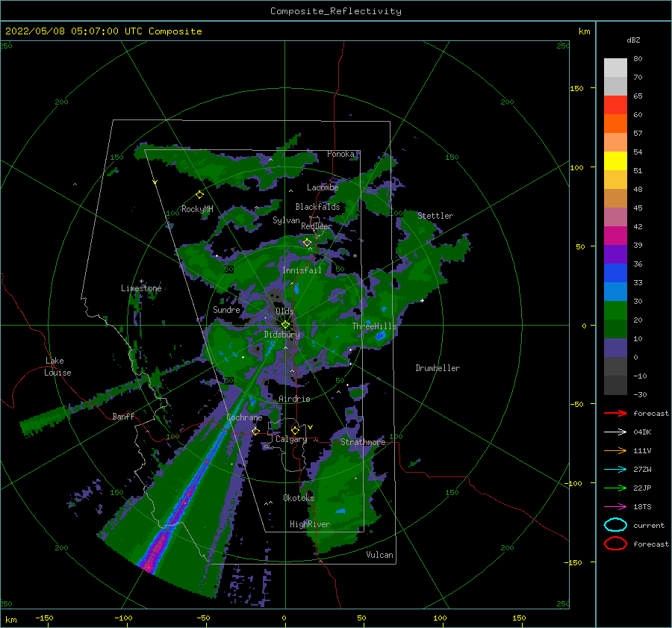The width and height of the screenshot is (672, 628).
Task: Click the Limestone label
Action: click(141, 288)
